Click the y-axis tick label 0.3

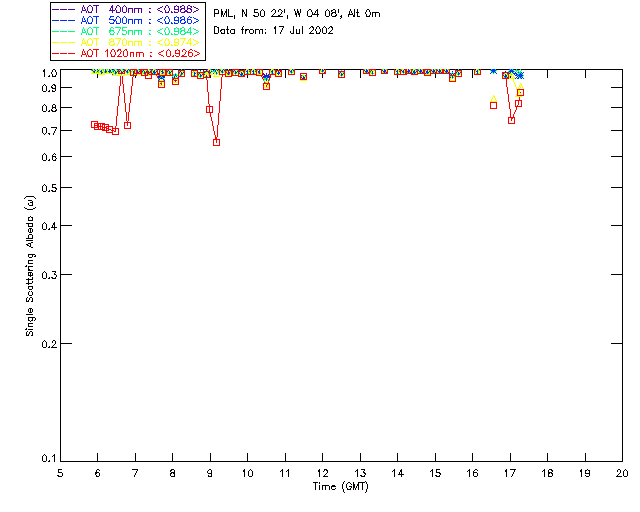tap(49, 275)
